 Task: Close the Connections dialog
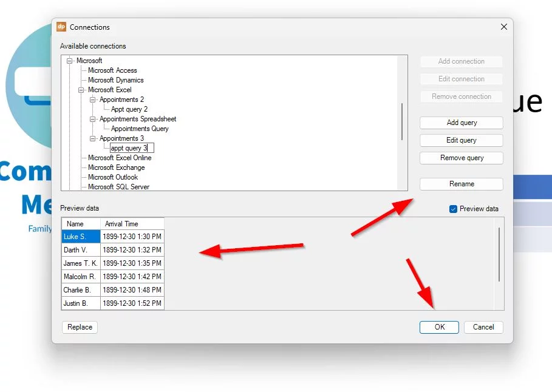(x=503, y=27)
